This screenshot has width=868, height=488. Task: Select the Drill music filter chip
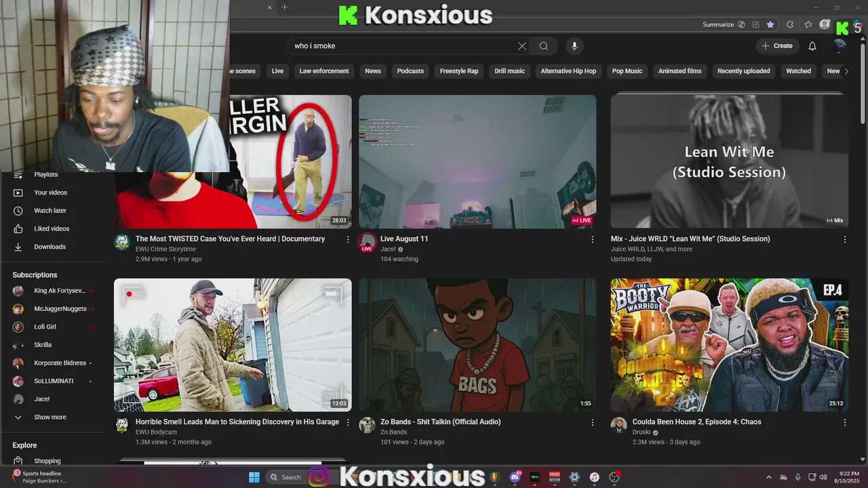510,71
